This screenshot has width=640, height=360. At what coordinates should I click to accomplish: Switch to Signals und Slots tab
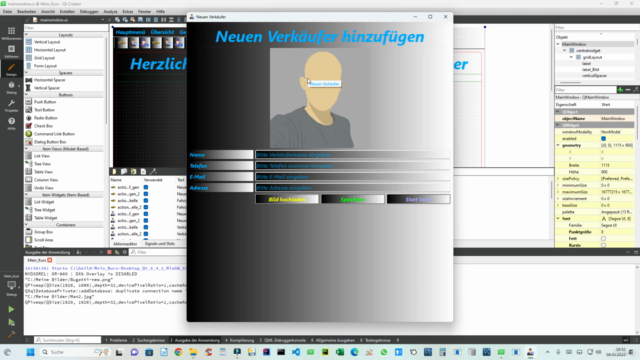pos(160,244)
